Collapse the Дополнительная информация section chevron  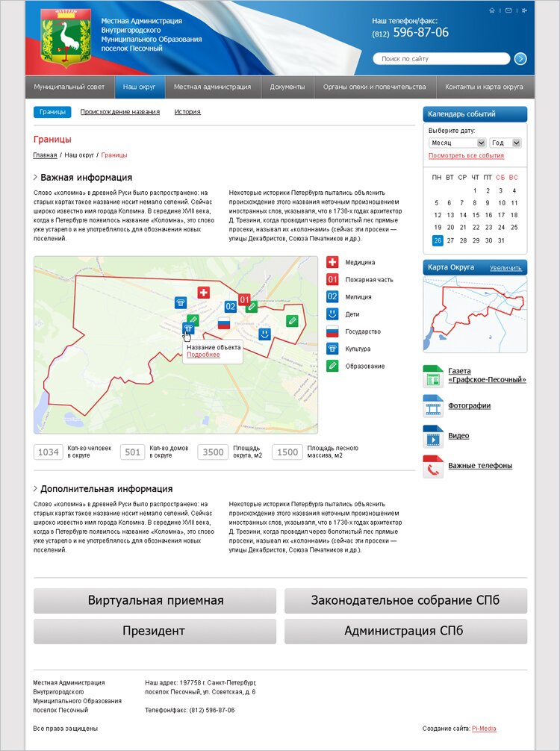35,488
